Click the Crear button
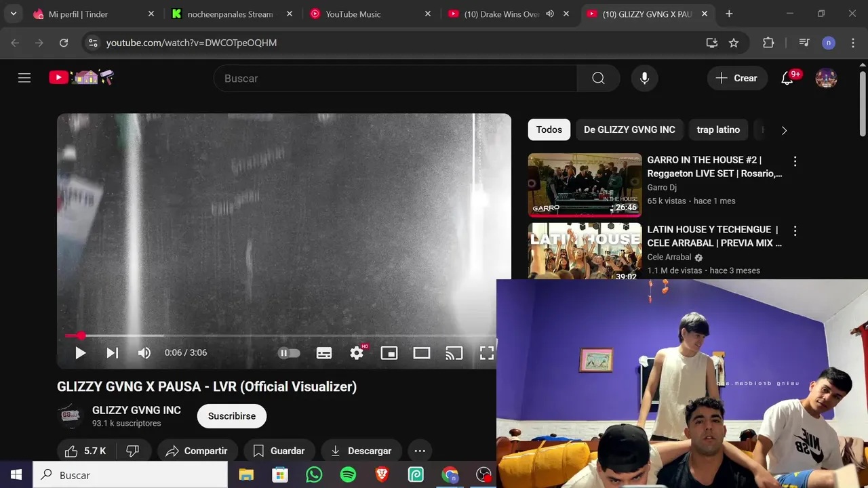 coord(737,78)
